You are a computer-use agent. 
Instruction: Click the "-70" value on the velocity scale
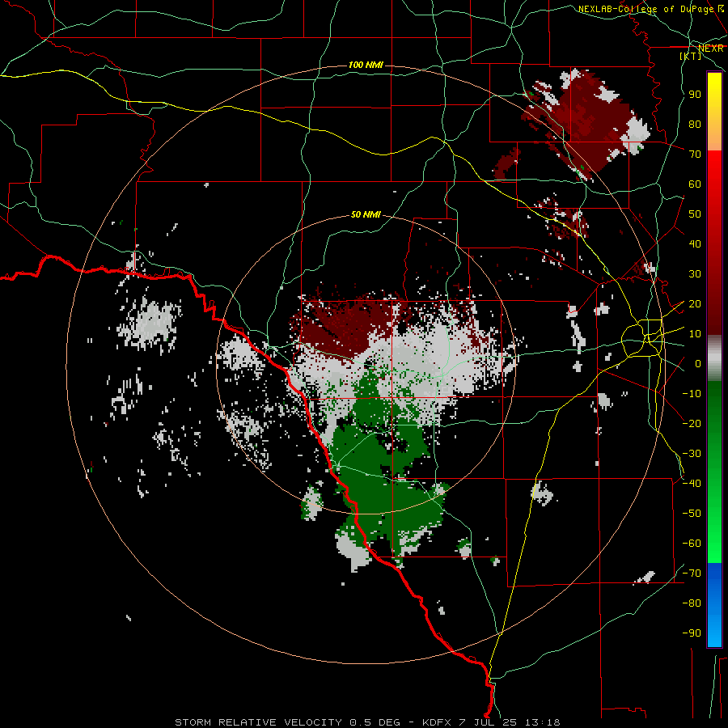coord(692,573)
